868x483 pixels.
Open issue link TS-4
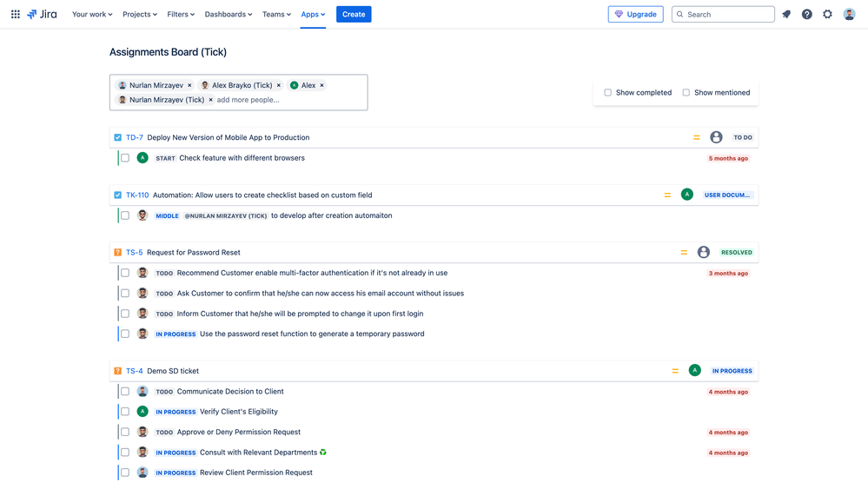pyautogui.click(x=134, y=371)
